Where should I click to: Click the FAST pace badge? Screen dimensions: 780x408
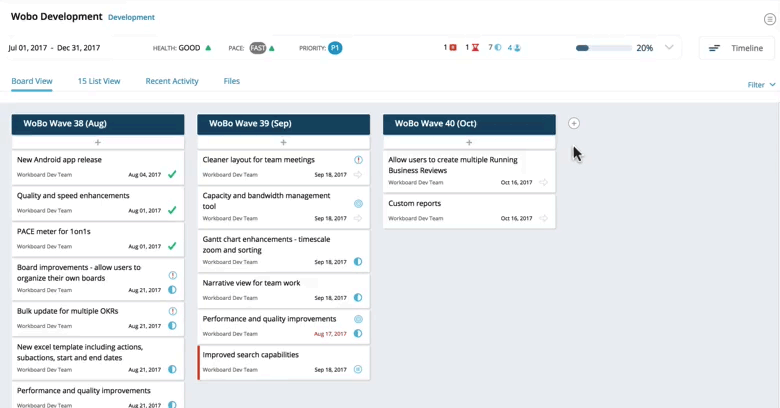(258, 48)
